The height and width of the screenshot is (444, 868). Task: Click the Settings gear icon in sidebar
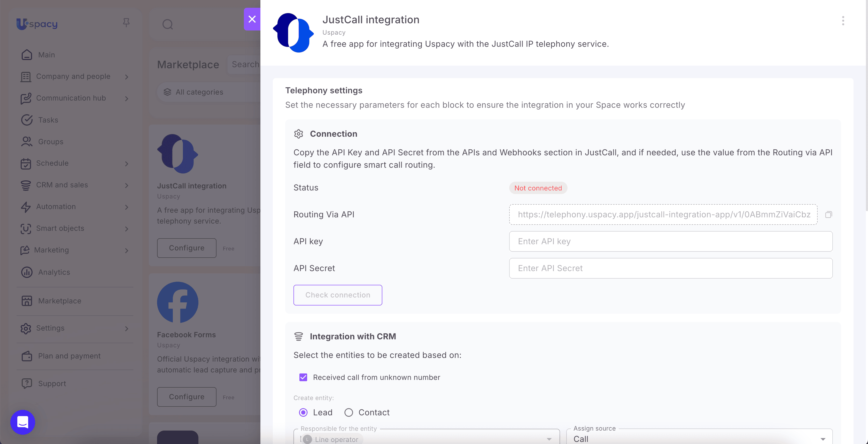tap(26, 328)
